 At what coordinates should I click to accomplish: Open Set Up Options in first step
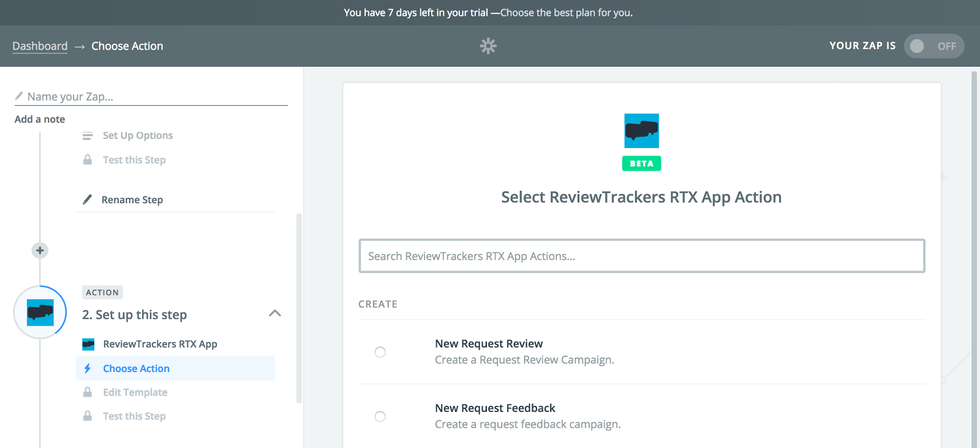138,135
